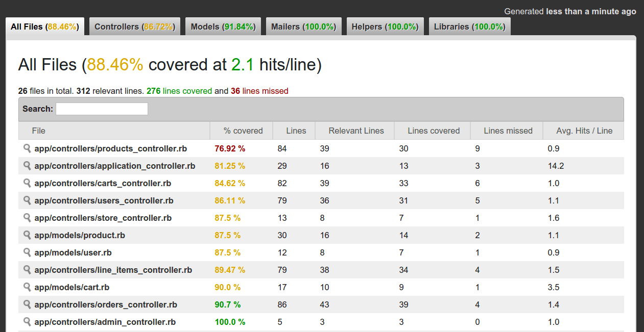
Task: Click magnifier icon beside line_items_controller.rb
Action: 27,270
